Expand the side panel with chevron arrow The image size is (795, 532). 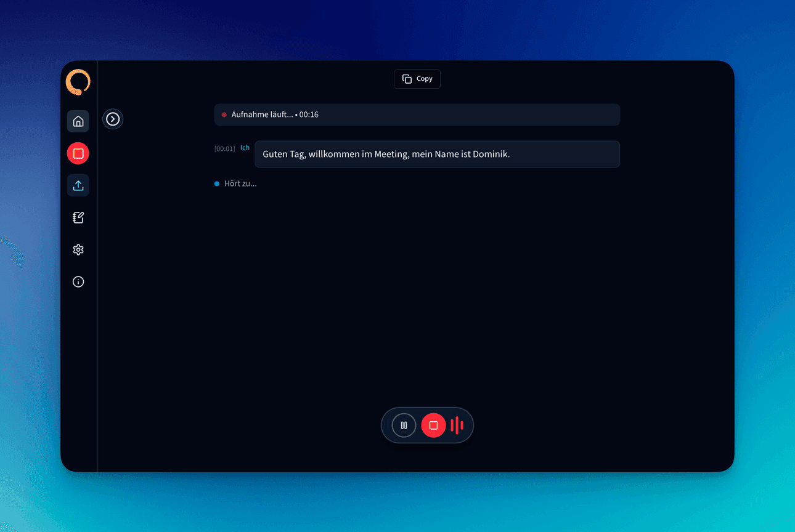point(113,119)
